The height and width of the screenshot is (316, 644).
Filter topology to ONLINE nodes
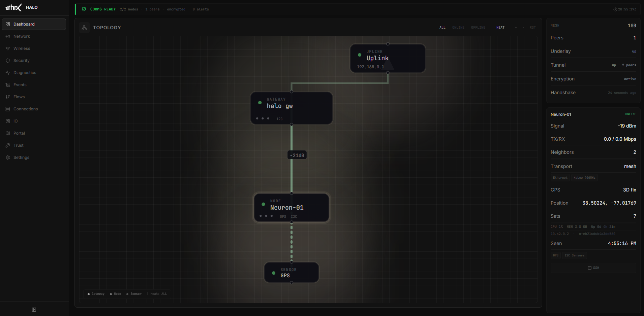pyautogui.click(x=458, y=28)
